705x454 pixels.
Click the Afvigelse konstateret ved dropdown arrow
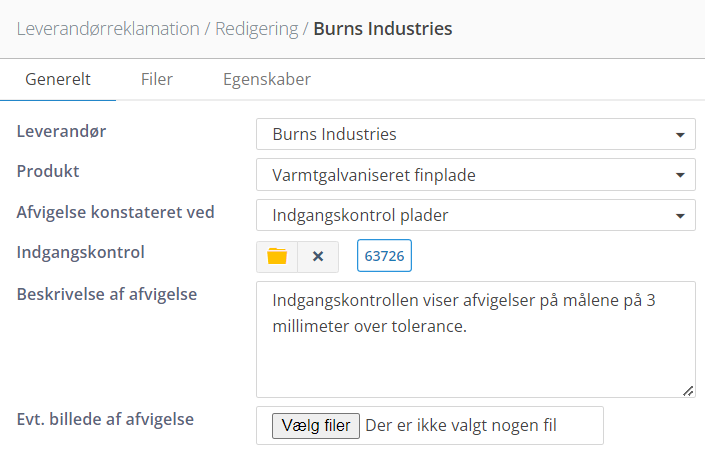click(680, 216)
